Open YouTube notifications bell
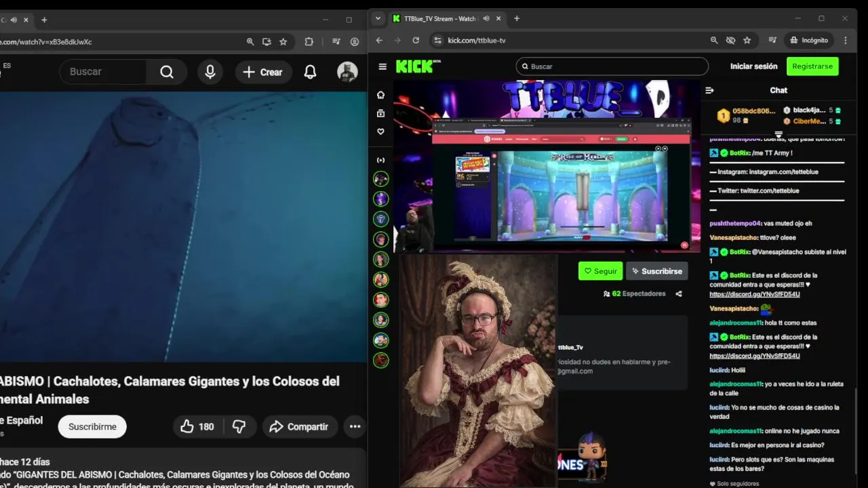This screenshot has width=868, height=488. tap(310, 72)
